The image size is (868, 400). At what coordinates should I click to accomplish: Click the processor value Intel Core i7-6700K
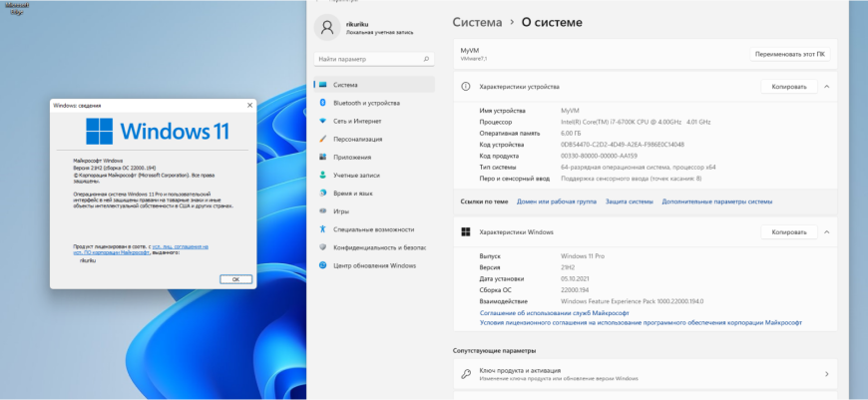[x=636, y=122]
